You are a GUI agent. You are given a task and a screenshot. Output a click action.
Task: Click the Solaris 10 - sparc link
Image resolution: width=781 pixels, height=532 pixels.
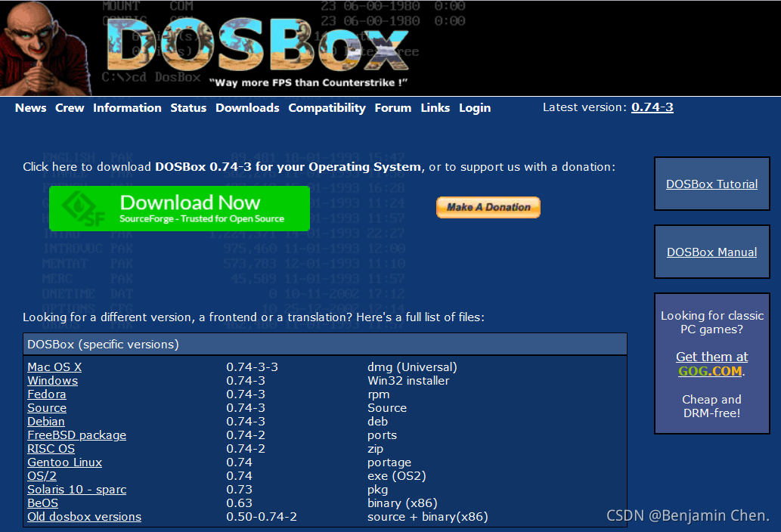point(76,490)
